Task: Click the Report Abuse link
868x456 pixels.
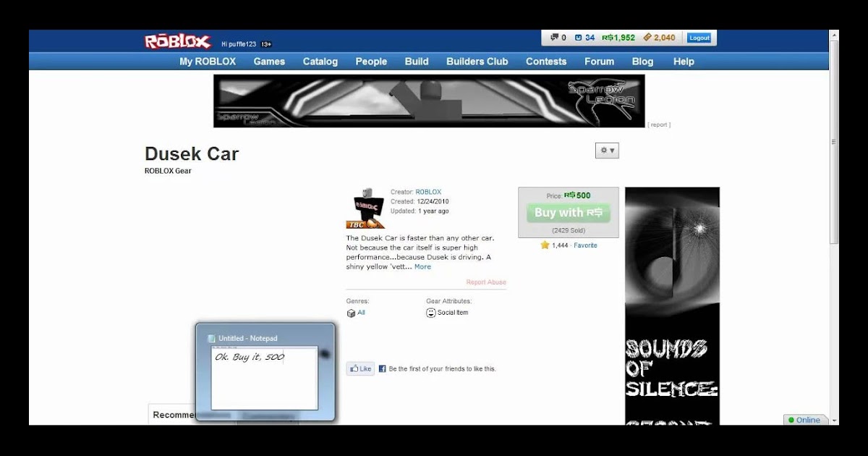Action: (x=486, y=282)
